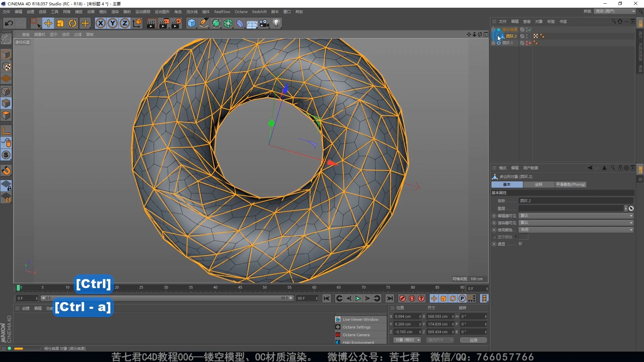Switch to Texture mode checker cube
Screen dimensions: 644x362
coord(6,67)
